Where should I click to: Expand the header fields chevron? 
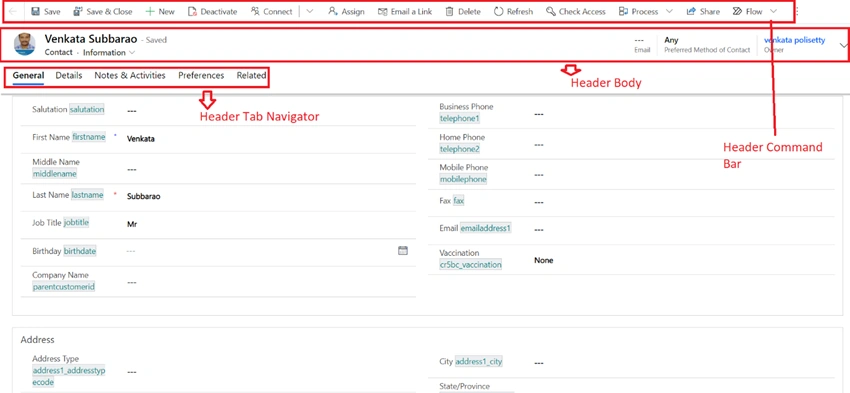click(843, 46)
